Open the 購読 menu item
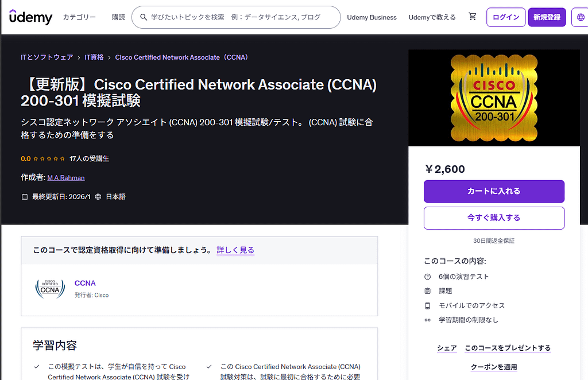The image size is (588, 380). tap(119, 17)
